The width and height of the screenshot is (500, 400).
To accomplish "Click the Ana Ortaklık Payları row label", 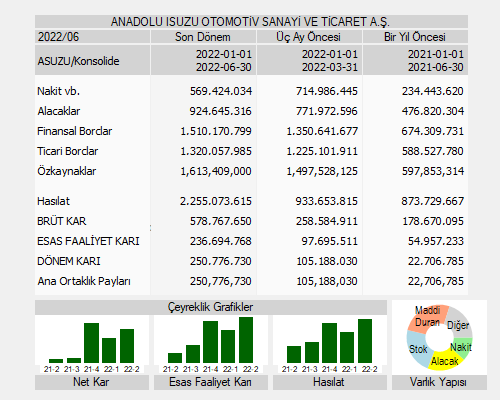I will (x=84, y=281).
